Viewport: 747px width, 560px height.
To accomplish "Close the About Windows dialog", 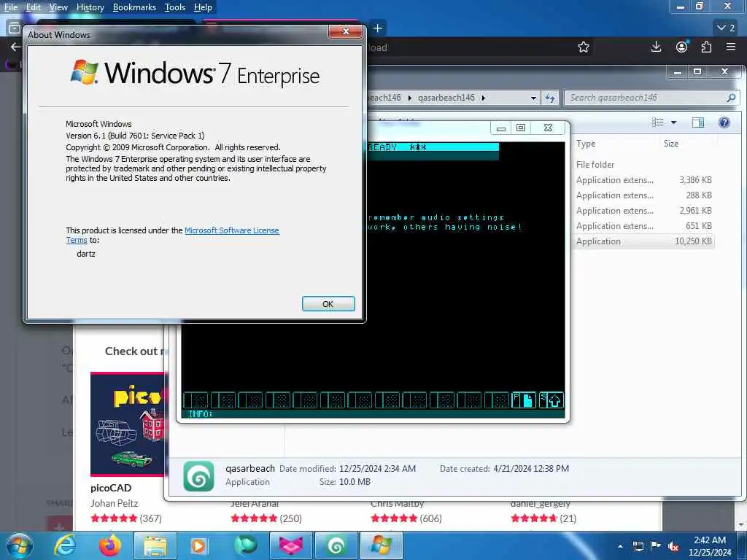I will click(x=345, y=31).
